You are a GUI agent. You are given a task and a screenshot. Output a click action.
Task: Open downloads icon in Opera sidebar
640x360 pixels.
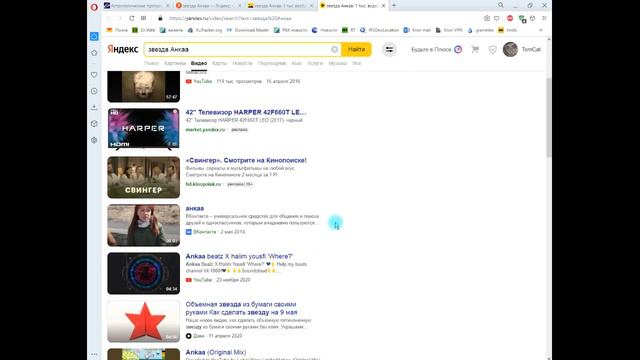tap(94, 107)
